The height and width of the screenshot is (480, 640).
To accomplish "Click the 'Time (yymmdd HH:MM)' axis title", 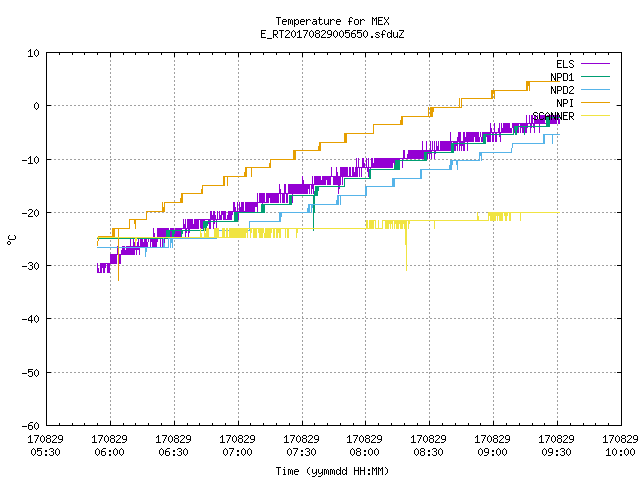I will [332, 471].
